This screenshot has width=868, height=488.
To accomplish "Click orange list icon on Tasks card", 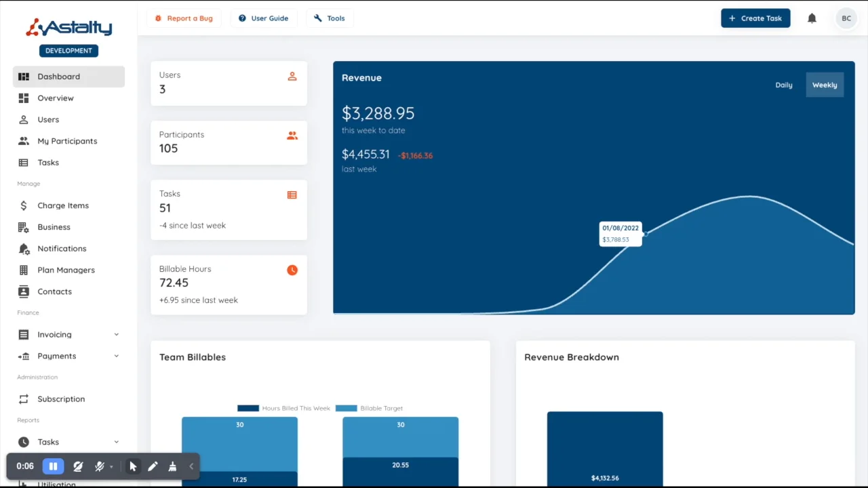I will [x=292, y=195].
